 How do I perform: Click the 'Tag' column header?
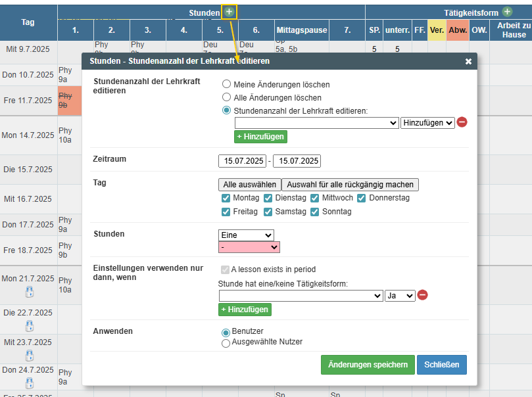click(28, 22)
